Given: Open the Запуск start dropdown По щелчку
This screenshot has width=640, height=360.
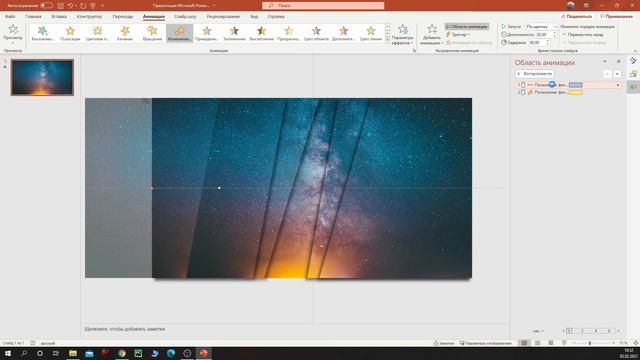Looking at the screenshot, I should pyautogui.click(x=541, y=27).
